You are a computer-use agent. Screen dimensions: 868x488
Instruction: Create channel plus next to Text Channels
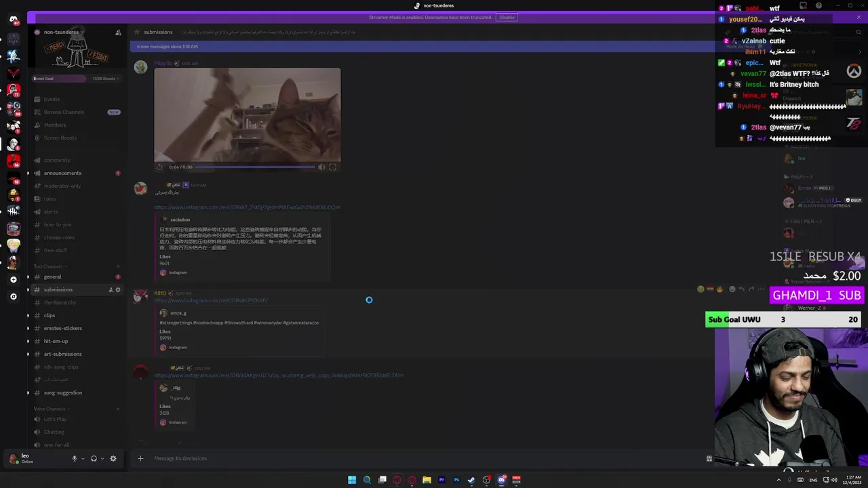[118, 266]
